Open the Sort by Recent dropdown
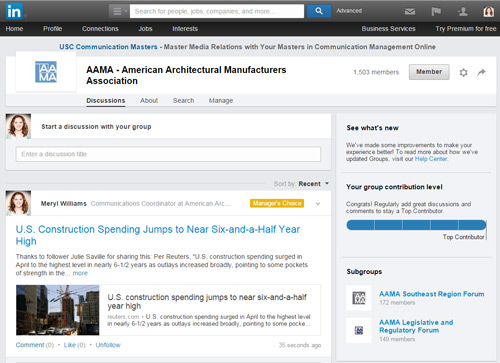This screenshot has height=363, width=500. coord(313,184)
